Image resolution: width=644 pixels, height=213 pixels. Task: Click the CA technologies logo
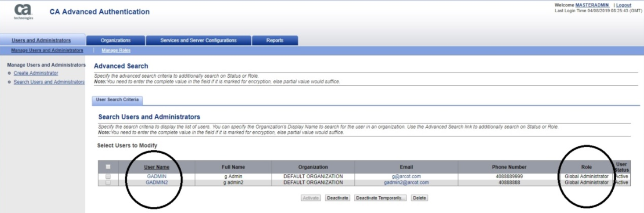(x=23, y=12)
